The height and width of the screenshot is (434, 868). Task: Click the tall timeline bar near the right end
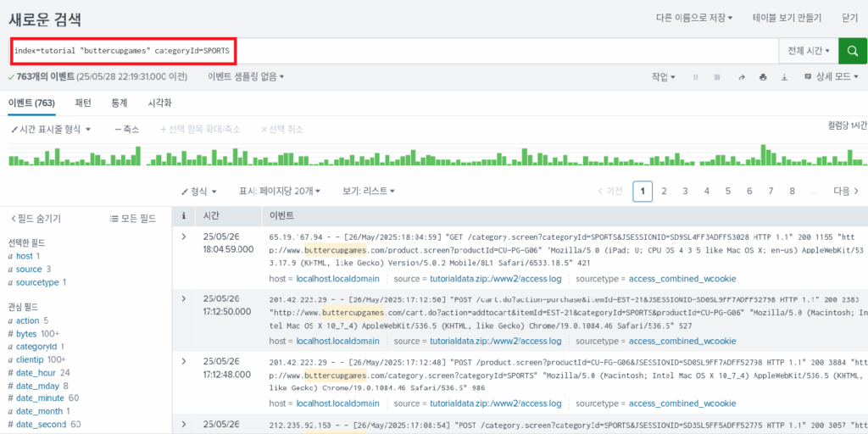(x=764, y=155)
